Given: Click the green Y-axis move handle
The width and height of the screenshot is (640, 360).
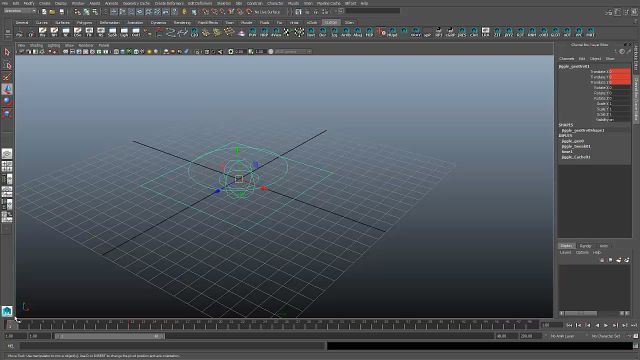Looking at the screenshot, I should click(x=238, y=151).
